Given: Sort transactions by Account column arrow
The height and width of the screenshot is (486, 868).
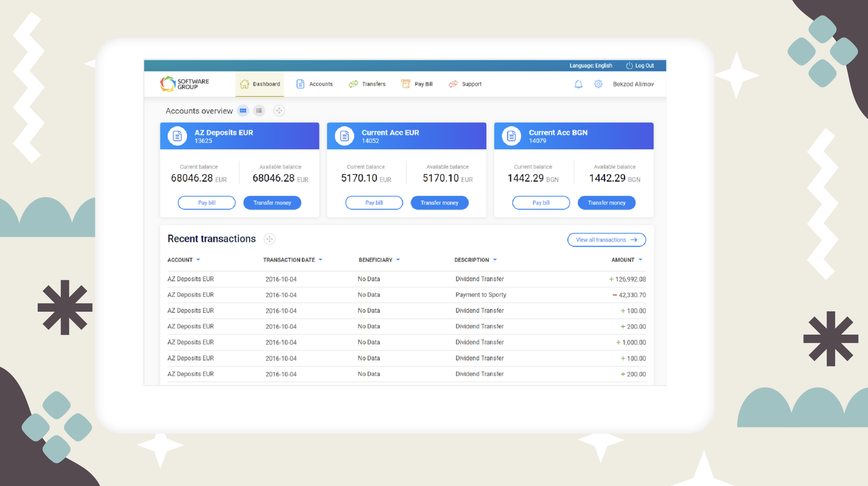Looking at the screenshot, I should click(198, 260).
